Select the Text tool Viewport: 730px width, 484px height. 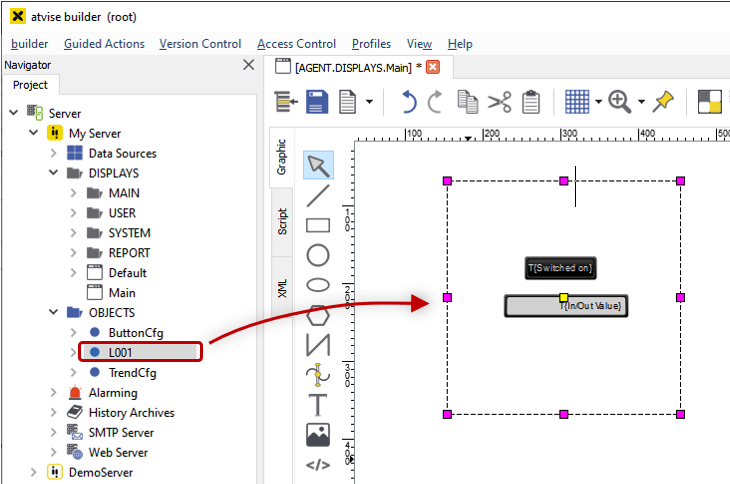pos(318,405)
